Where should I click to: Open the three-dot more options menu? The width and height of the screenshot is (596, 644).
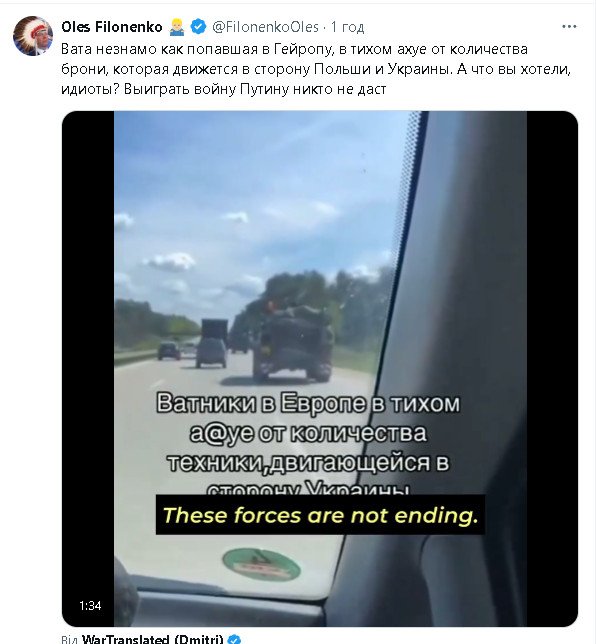click(569, 27)
